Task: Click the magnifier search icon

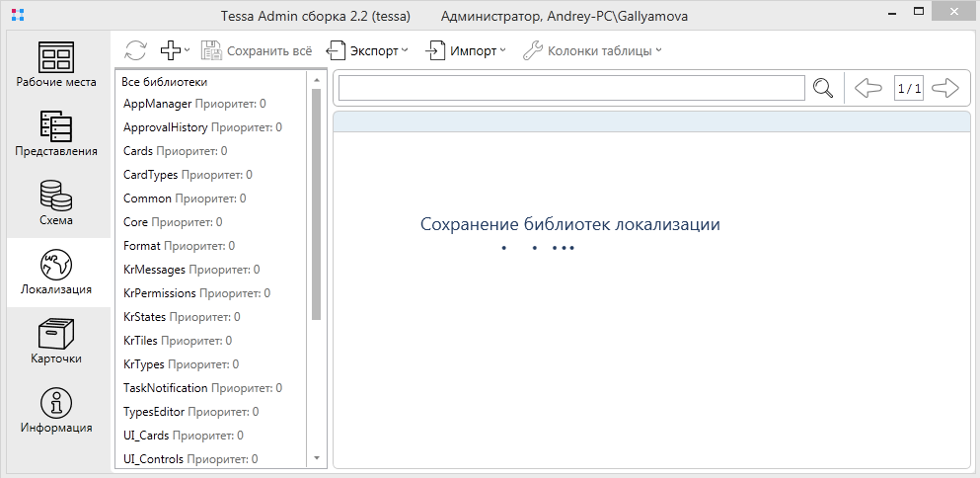Action: click(x=823, y=89)
